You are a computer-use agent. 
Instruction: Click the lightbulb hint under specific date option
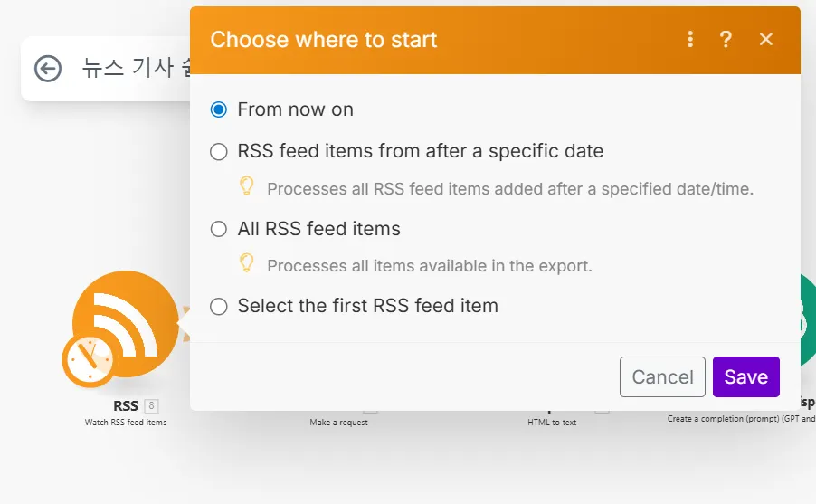(x=246, y=186)
